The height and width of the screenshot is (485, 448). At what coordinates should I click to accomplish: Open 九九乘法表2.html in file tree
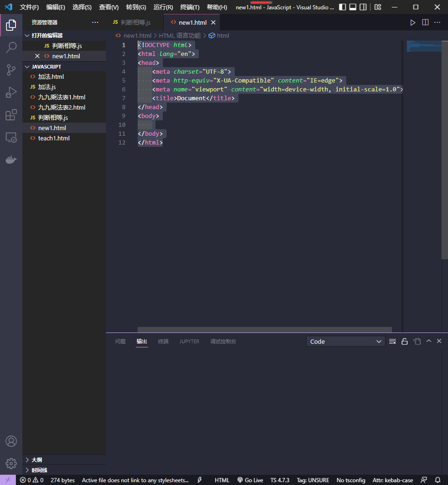click(64, 107)
